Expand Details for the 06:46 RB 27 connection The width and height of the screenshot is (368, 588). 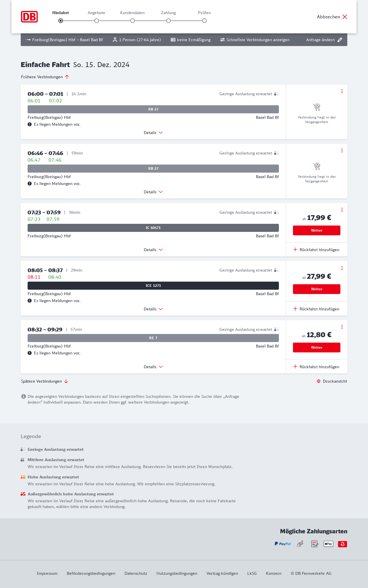tap(153, 192)
